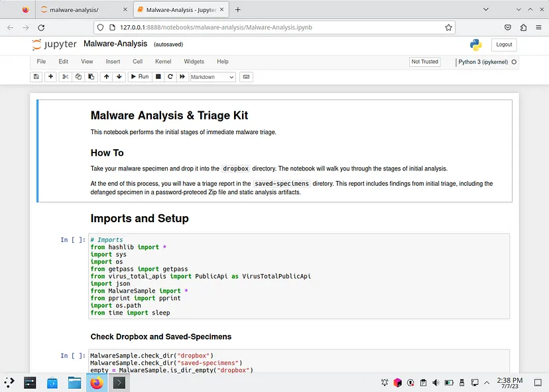The width and height of the screenshot is (549, 392).
Task: Copy the selected cell
Action: pyautogui.click(x=78, y=77)
